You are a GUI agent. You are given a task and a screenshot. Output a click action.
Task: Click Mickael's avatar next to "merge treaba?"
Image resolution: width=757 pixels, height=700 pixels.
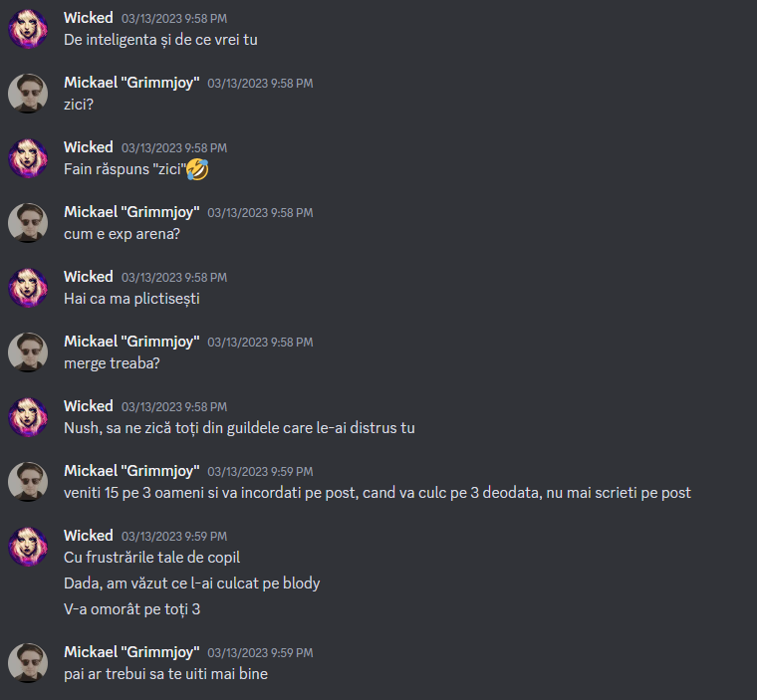pyautogui.click(x=28, y=352)
